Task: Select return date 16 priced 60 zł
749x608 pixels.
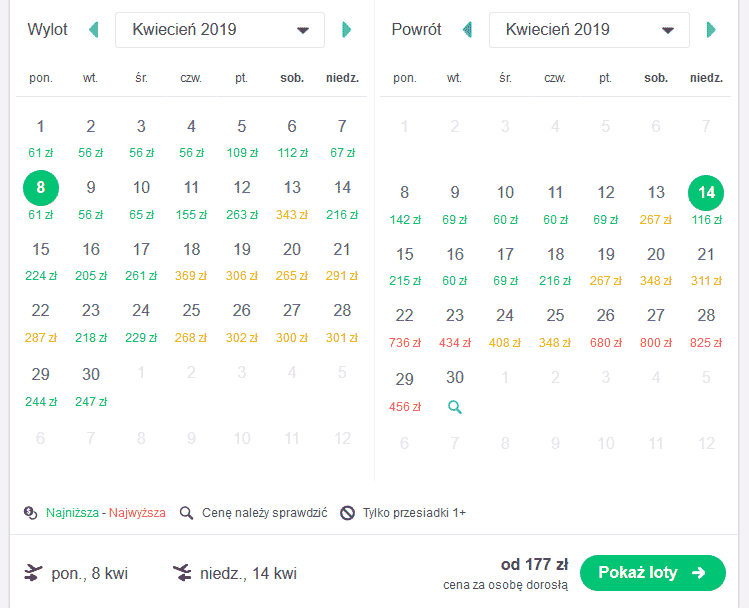Action: 455,267
